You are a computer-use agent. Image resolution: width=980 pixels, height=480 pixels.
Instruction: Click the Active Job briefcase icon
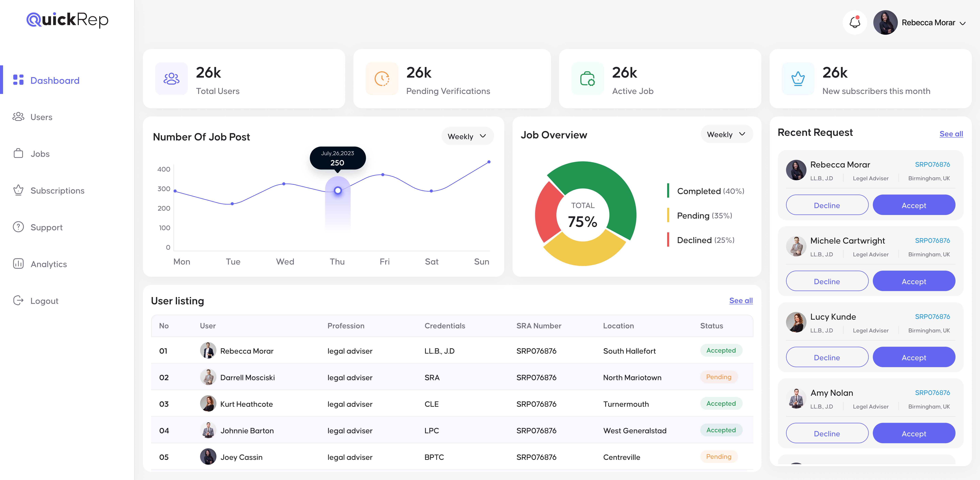[x=587, y=79]
